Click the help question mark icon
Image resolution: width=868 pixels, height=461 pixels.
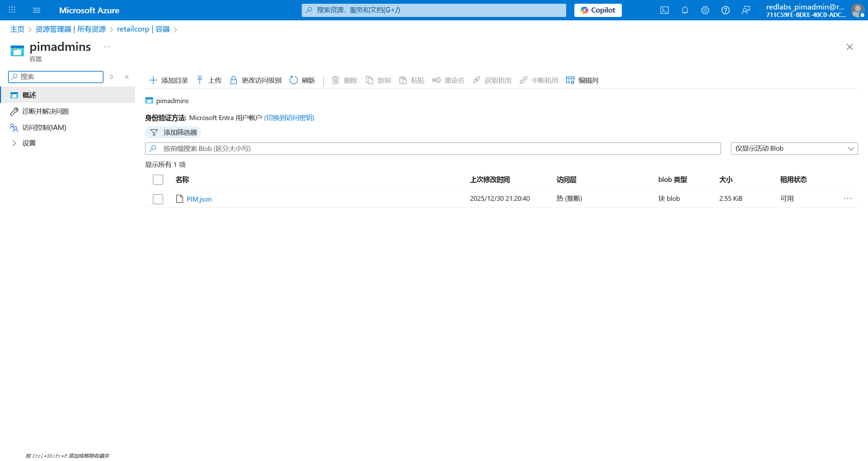point(725,10)
